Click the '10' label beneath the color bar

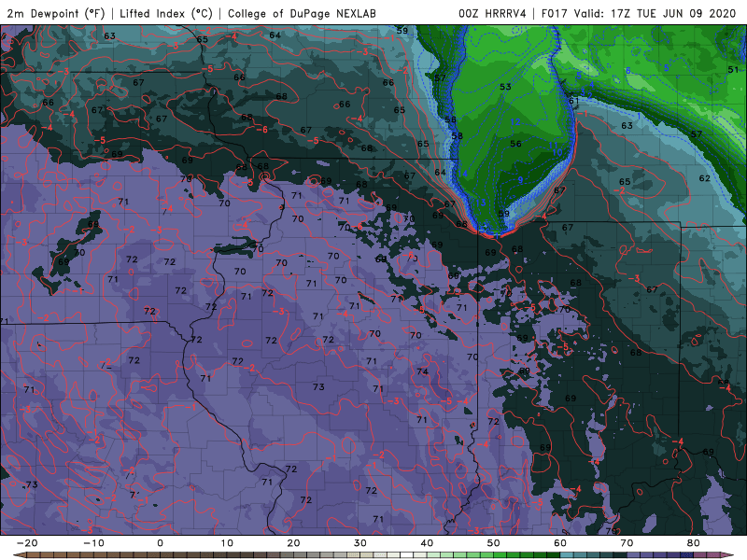point(227,543)
